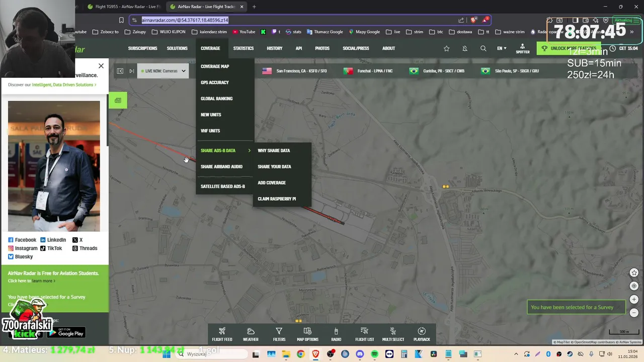Open the Flight List
Image resolution: width=644 pixels, height=362 pixels.
point(364,334)
